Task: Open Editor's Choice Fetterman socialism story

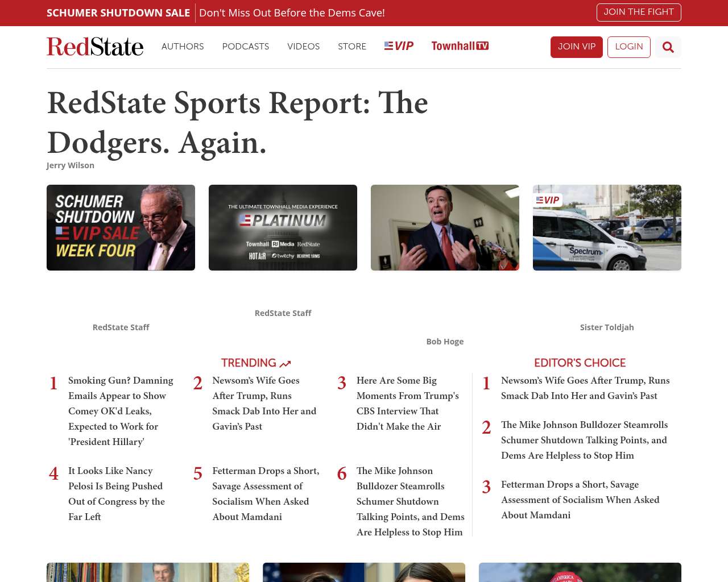Action: pyautogui.click(x=580, y=500)
